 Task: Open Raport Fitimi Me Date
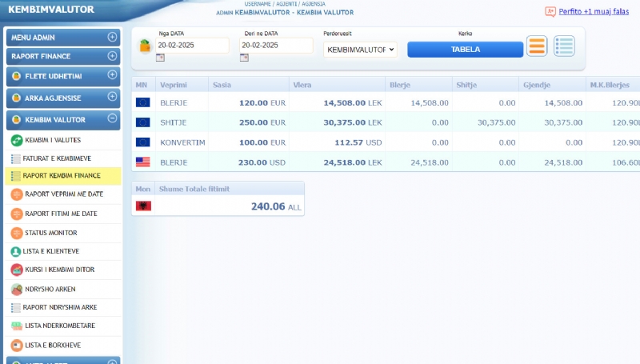click(x=61, y=214)
